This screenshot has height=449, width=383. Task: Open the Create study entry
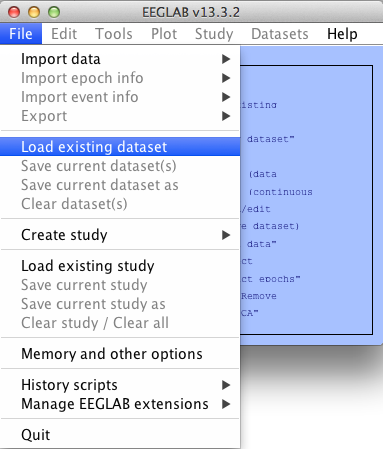click(120, 235)
